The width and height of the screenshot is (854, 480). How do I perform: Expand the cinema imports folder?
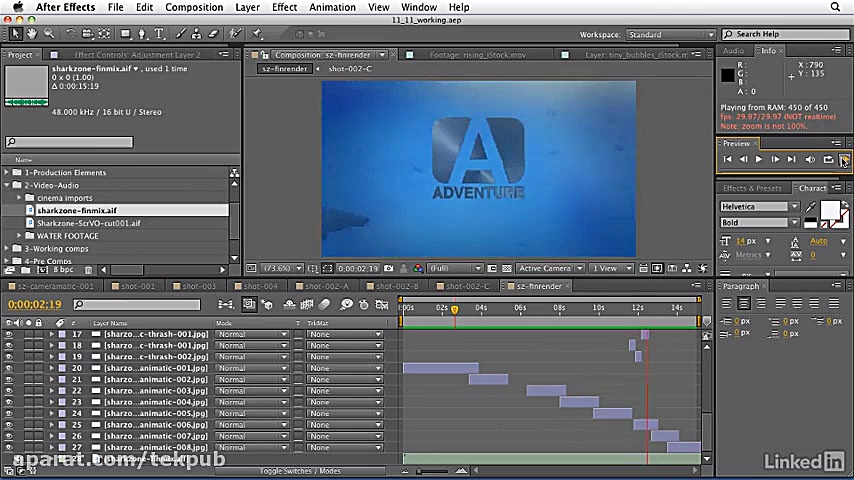(20, 198)
